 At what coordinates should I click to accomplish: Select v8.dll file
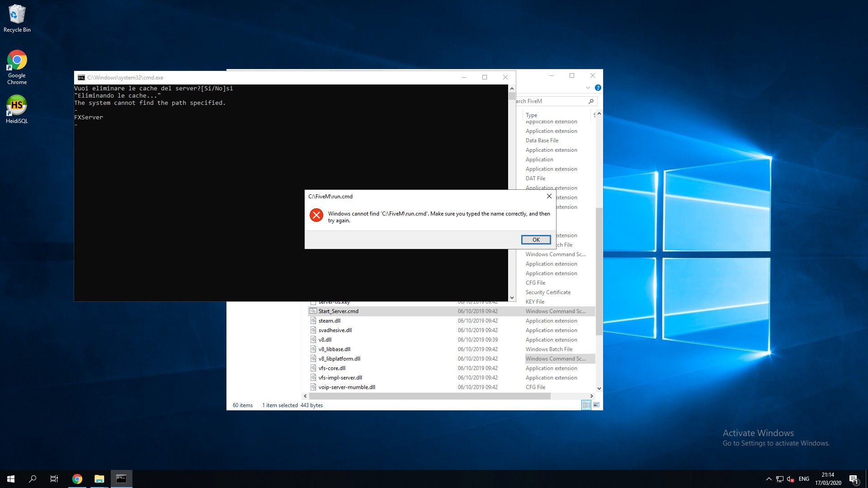coord(325,340)
